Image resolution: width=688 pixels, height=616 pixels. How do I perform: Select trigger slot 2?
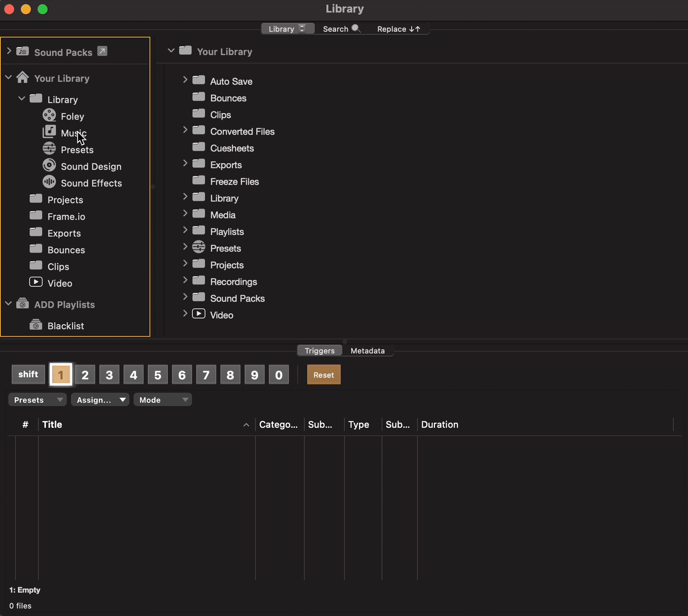[85, 374]
